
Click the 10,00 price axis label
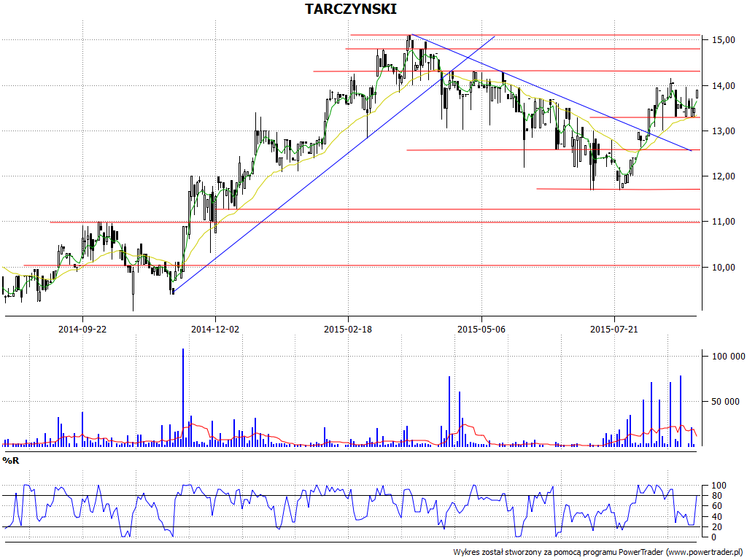point(723,267)
